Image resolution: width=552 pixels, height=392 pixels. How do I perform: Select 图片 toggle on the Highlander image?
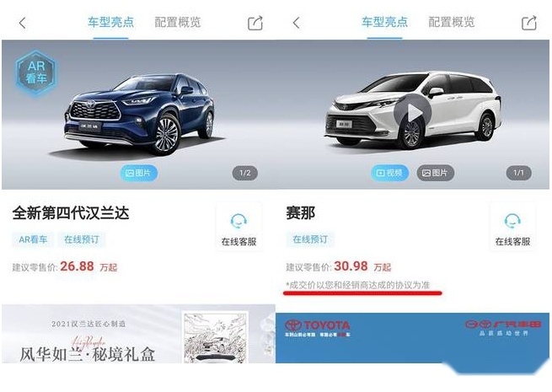click(138, 173)
